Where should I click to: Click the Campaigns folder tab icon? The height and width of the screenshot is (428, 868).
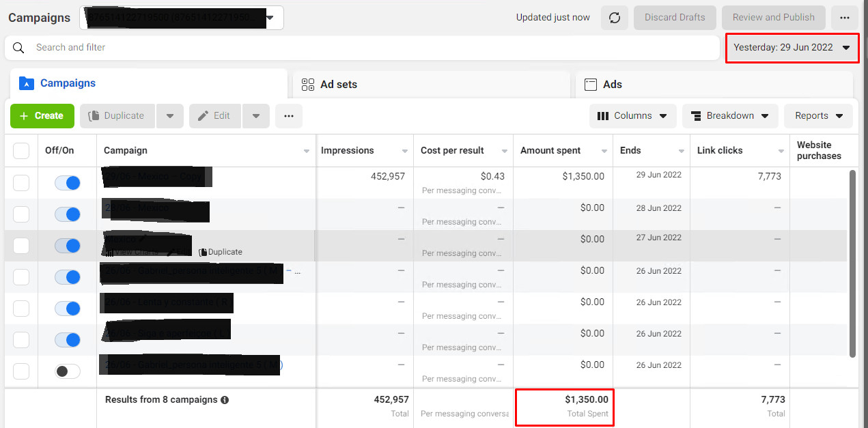coord(26,83)
